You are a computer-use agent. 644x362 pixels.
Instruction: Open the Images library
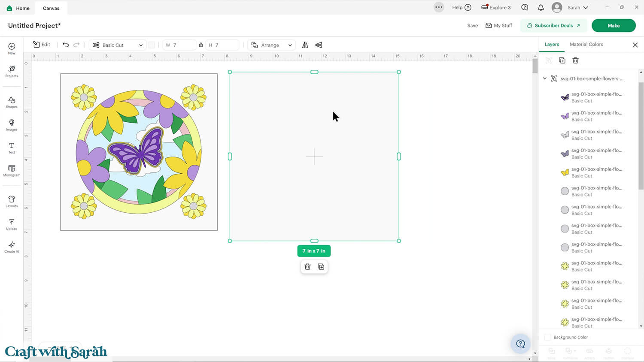(12, 125)
